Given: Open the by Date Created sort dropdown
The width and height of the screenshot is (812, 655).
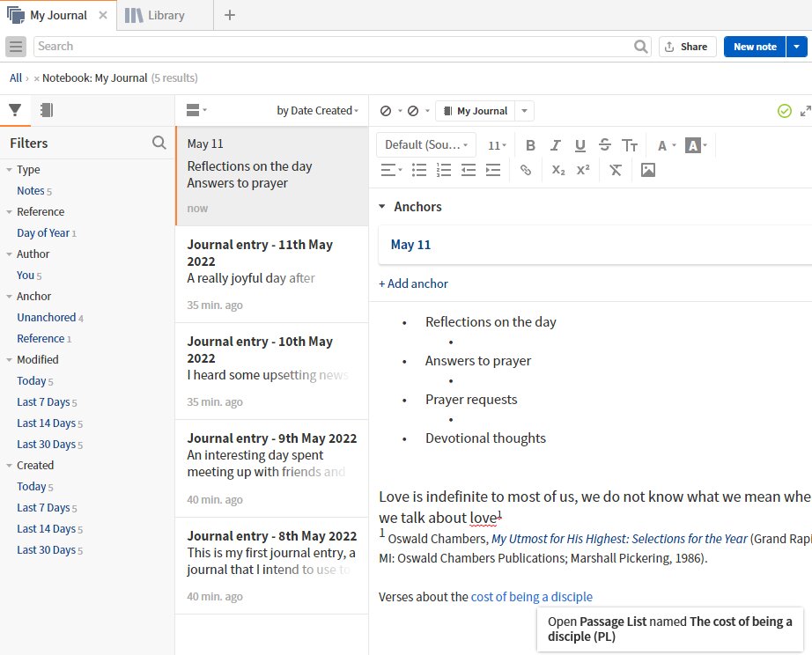Looking at the screenshot, I should pos(317,110).
